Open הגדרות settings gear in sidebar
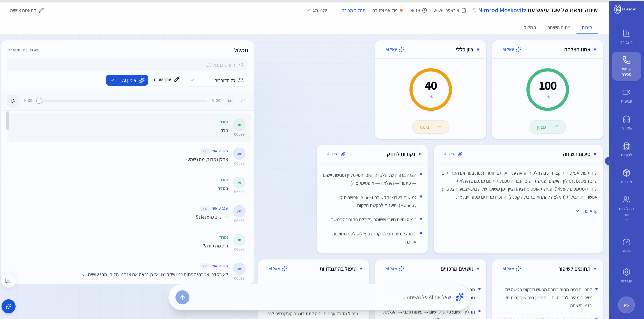Screen dimensions: 644x319 626,275
